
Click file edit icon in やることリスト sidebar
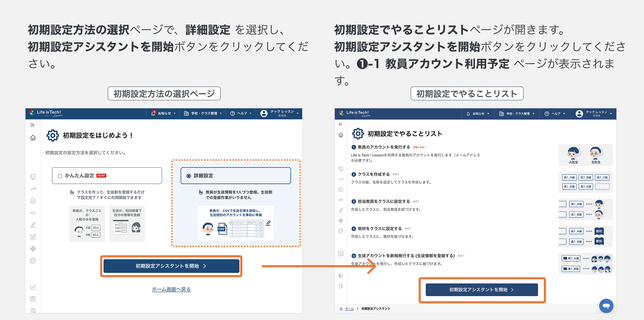tap(341, 286)
